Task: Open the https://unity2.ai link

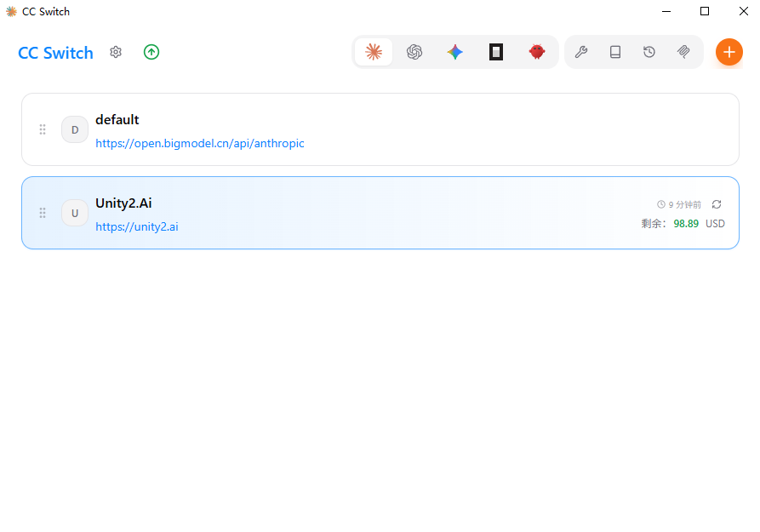Action: click(136, 227)
